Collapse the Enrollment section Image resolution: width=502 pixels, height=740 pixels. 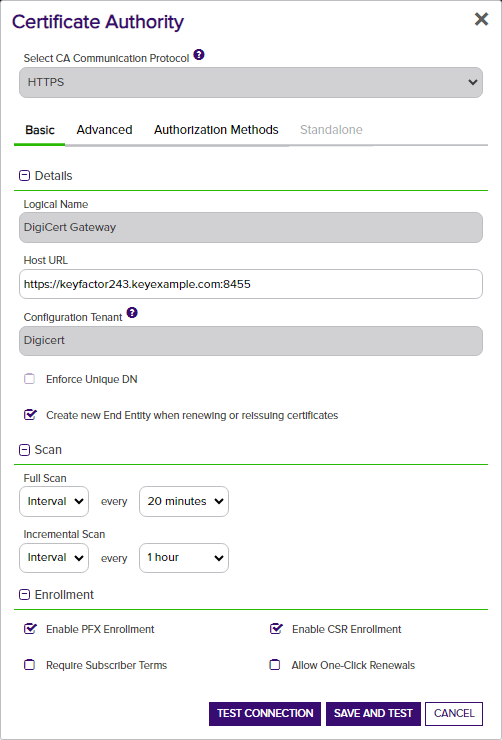(x=24, y=595)
